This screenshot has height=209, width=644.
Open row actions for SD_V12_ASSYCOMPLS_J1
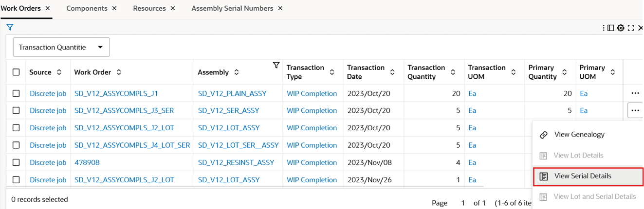tap(635, 93)
